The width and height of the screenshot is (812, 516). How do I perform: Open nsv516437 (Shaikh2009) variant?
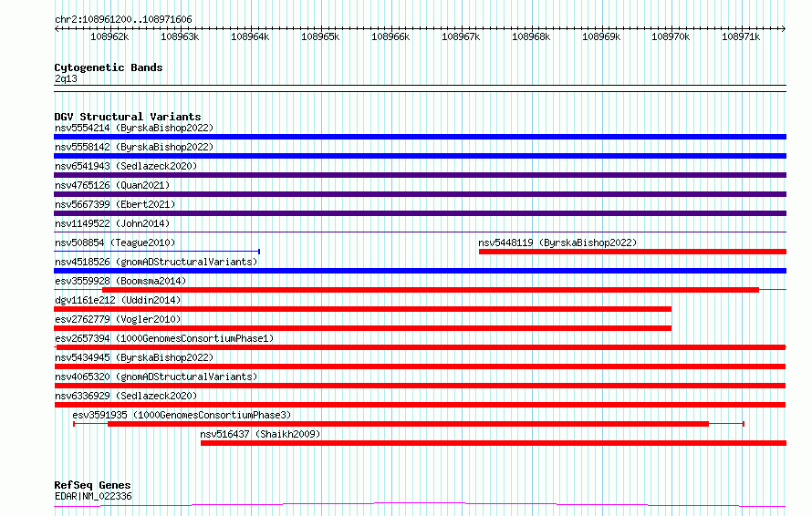[x=261, y=434]
